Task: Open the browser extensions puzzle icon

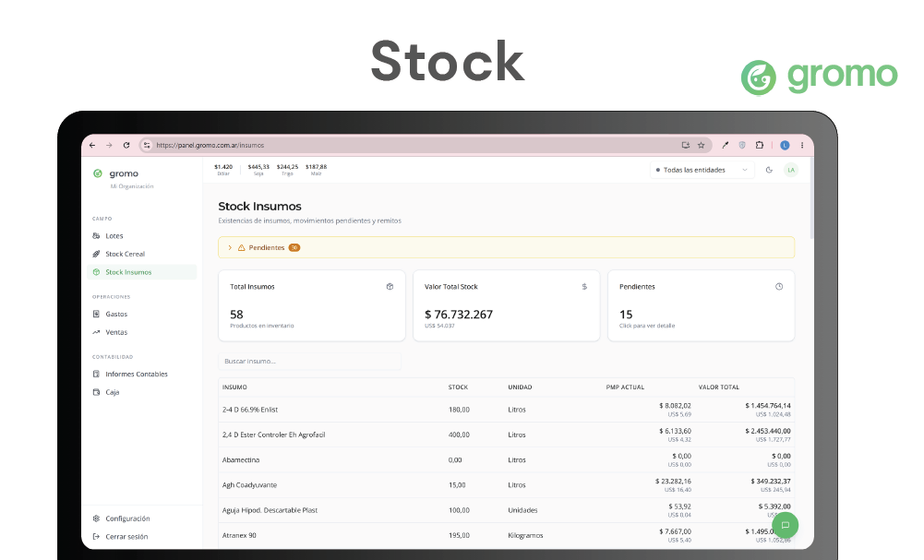Action: click(760, 145)
